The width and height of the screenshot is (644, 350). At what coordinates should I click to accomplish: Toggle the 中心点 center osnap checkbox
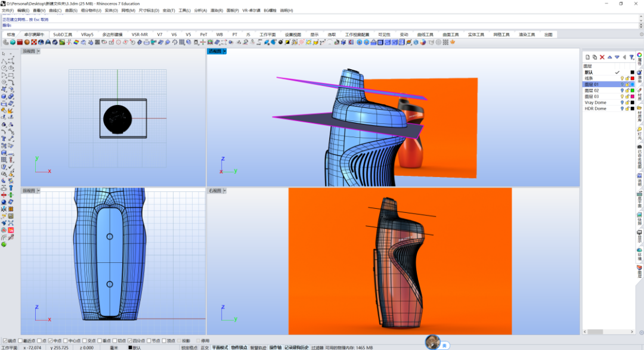pos(66,340)
